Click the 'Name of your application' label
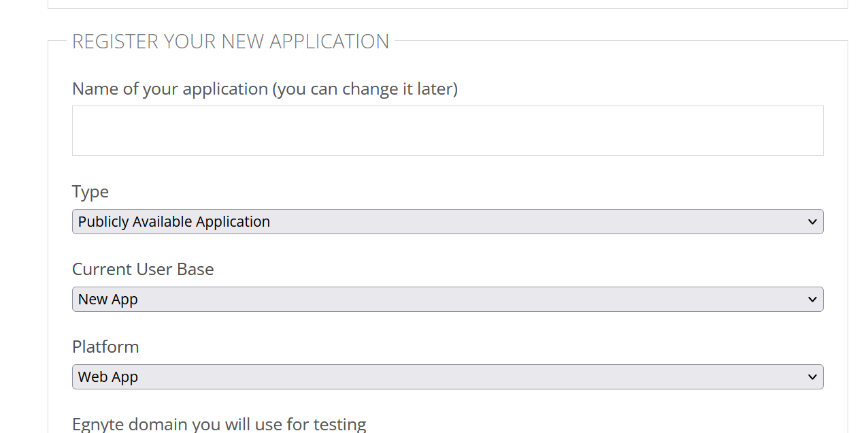This screenshot has width=868, height=433. click(265, 89)
